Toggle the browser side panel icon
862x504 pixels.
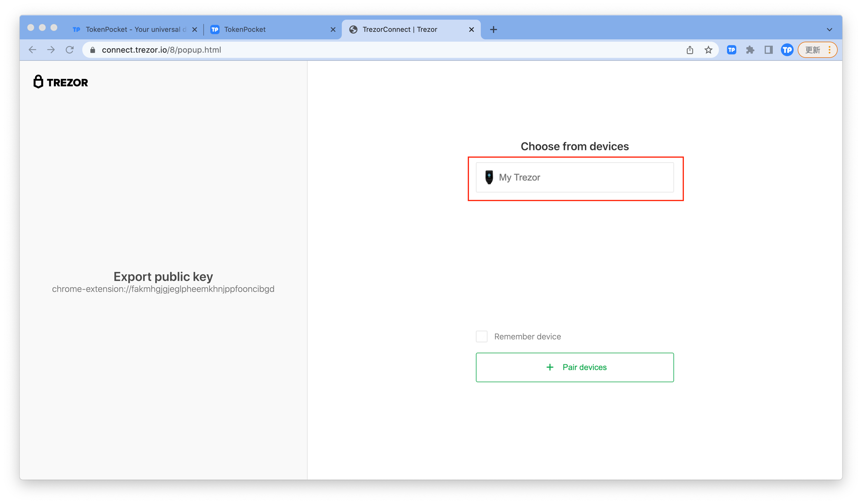768,50
